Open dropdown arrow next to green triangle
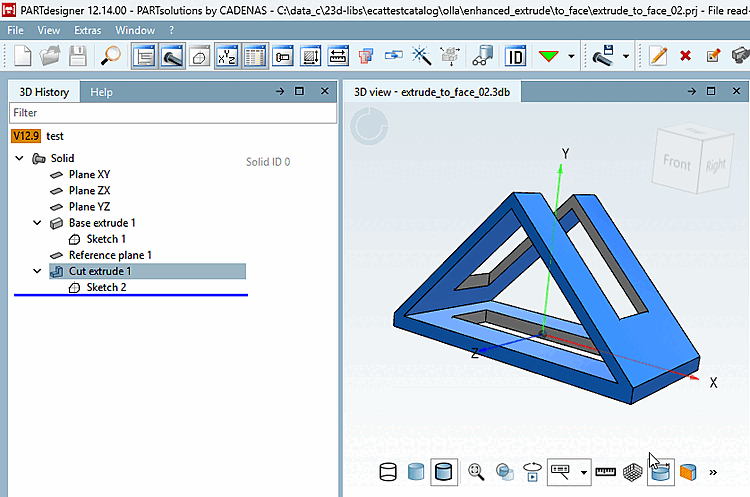The height and width of the screenshot is (497, 750). coord(571,56)
